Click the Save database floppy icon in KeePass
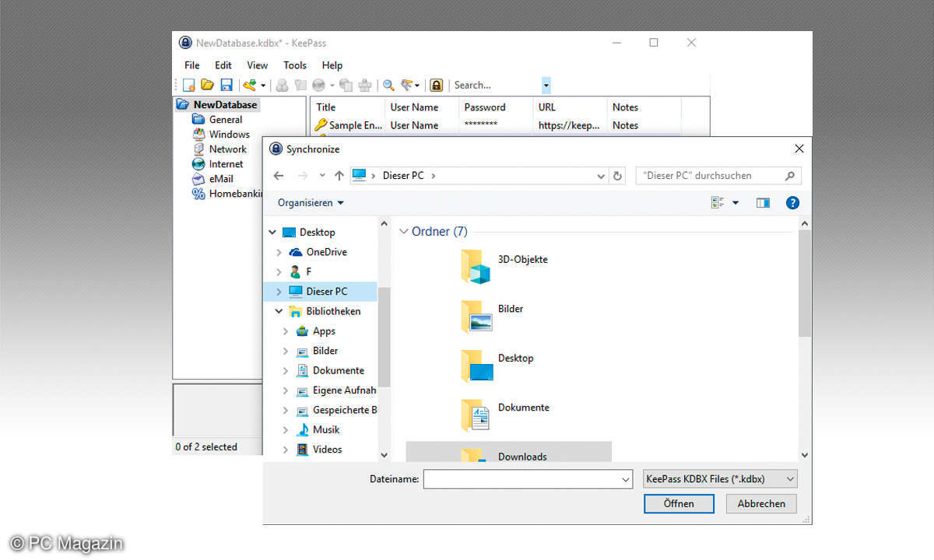The height and width of the screenshot is (560, 934). tap(226, 85)
